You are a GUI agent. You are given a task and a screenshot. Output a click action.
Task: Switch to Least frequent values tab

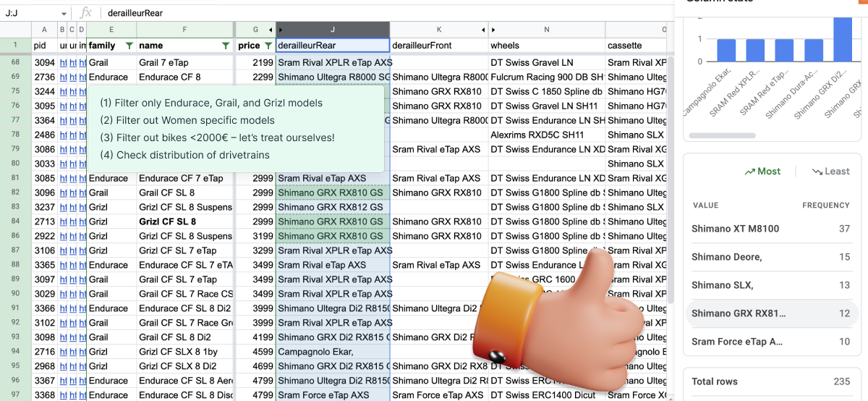click(x=830, y=172)
